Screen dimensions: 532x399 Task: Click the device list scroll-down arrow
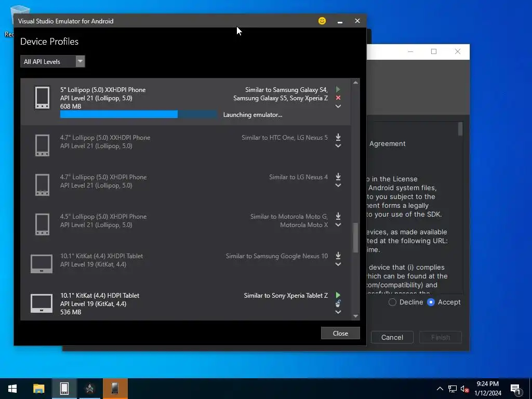point(355,316)
